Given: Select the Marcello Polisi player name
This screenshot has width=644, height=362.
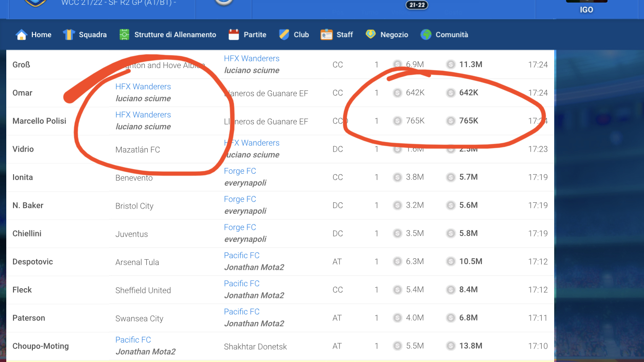Looking at the screenshot, I should 40,121.
